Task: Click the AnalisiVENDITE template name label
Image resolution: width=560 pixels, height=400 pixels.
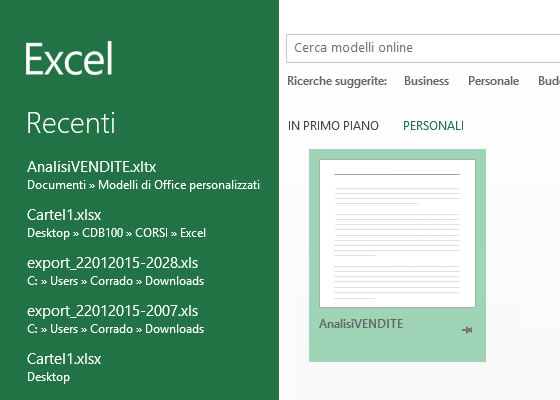Action: (x=361, y=324)
